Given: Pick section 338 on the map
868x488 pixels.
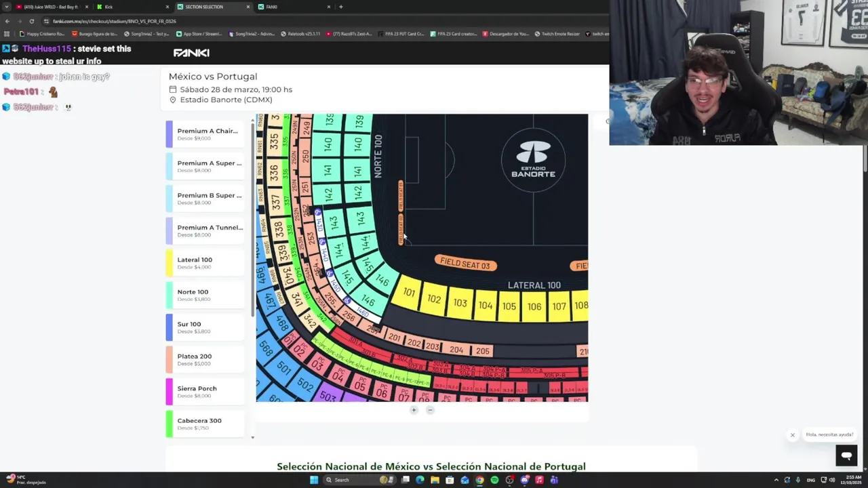Looking at the screenshot, I should [279, 230].
